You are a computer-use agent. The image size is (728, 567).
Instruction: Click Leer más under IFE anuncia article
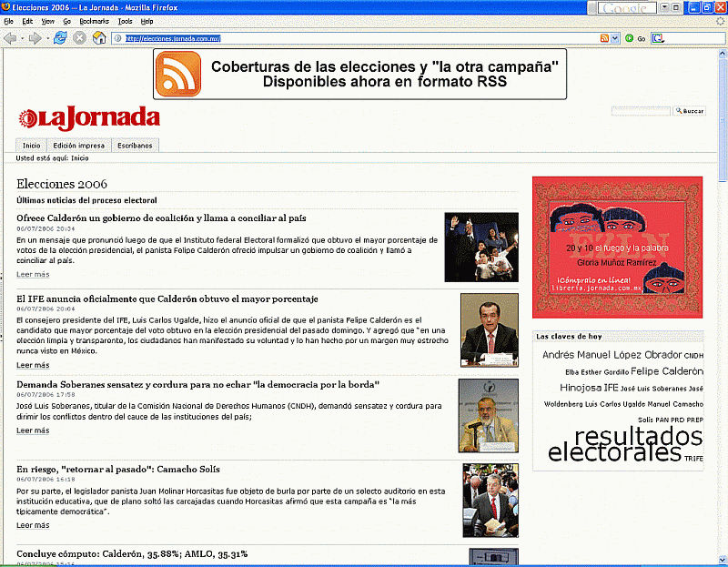pyautogui.click(x=33, y=366)
